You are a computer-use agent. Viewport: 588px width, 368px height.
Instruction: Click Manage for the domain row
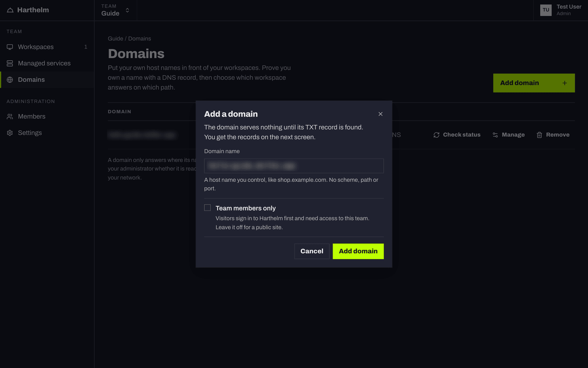[509, 135]
